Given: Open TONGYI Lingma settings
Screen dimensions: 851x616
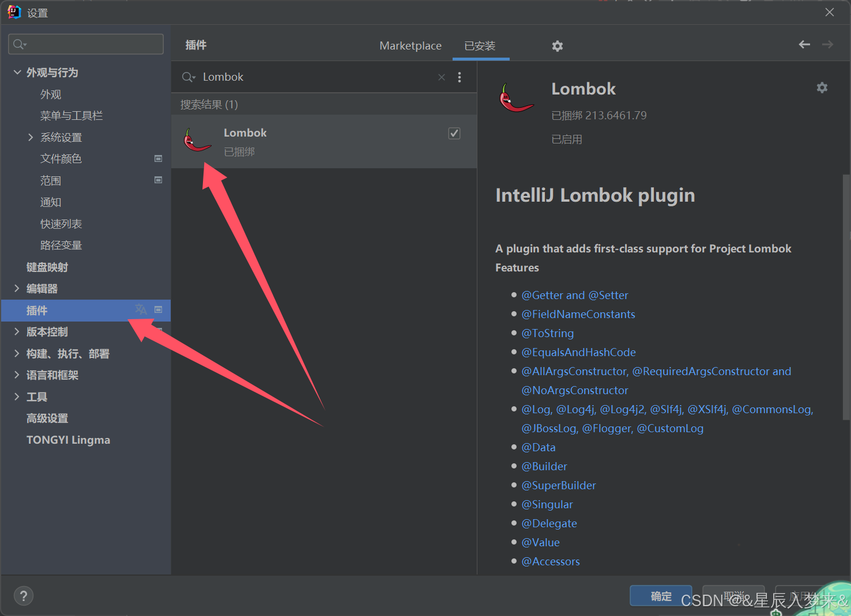Looking at the screenshot, I should coord(68,440).
